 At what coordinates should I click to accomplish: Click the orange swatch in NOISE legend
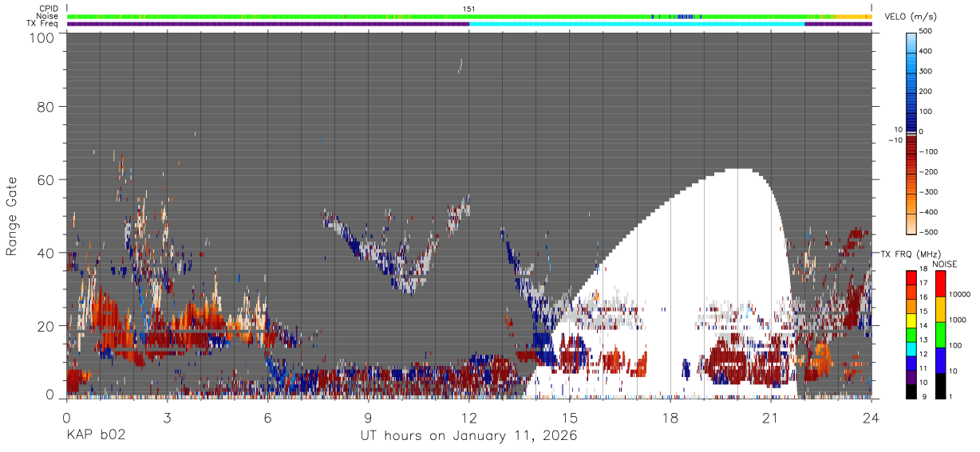tap(940, 308)
